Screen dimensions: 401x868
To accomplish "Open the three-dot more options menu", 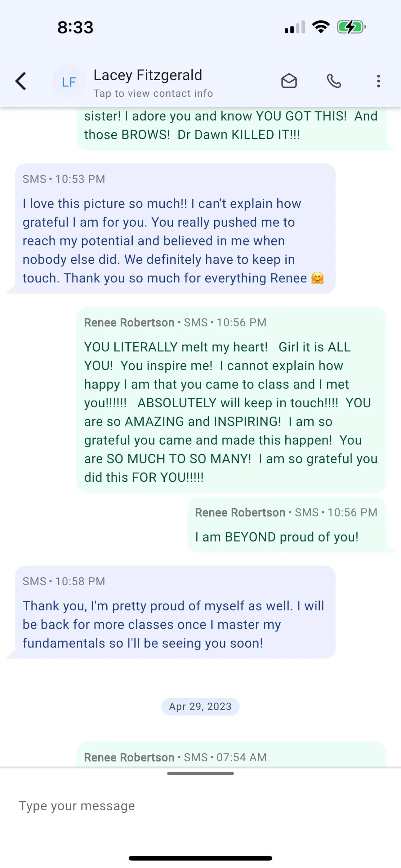I will [378, 81].
